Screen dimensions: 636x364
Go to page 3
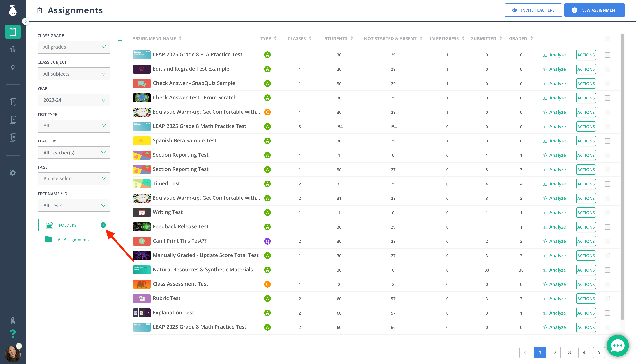tap(569, 352)
